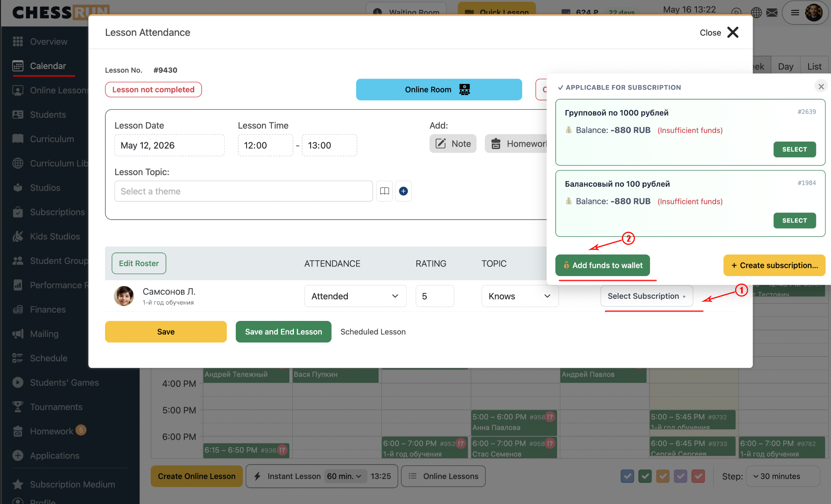Add a Note to the lesson

[453, 144]
